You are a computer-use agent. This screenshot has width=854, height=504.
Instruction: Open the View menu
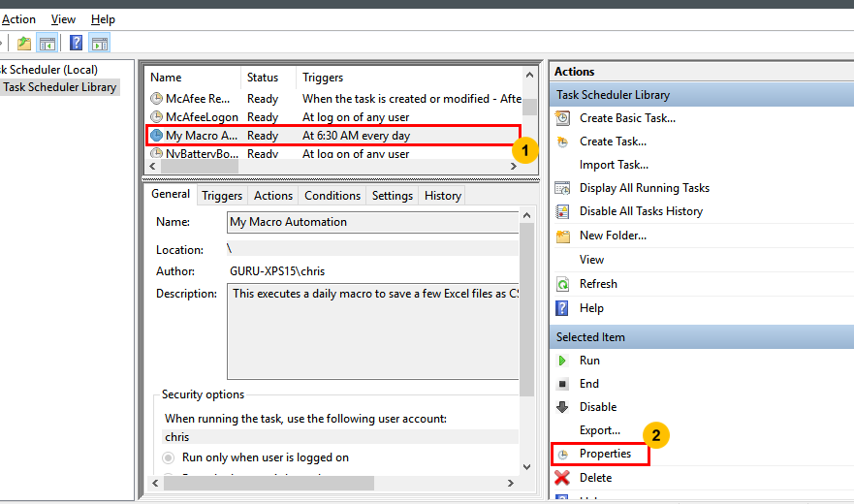[x=63, y=19]
